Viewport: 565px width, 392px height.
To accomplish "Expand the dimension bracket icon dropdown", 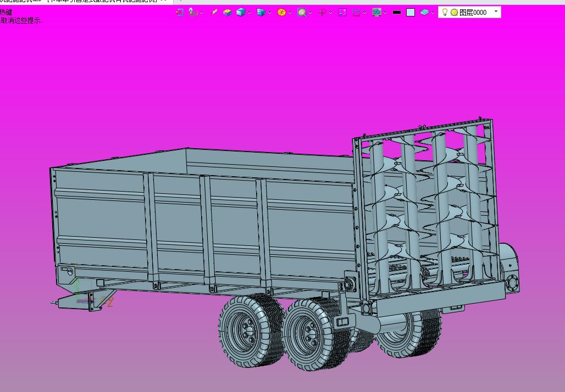I will (x=364, y=13).
